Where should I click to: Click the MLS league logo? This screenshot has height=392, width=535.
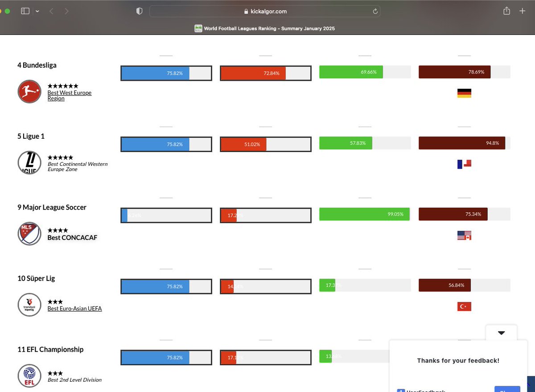point(29,234)
